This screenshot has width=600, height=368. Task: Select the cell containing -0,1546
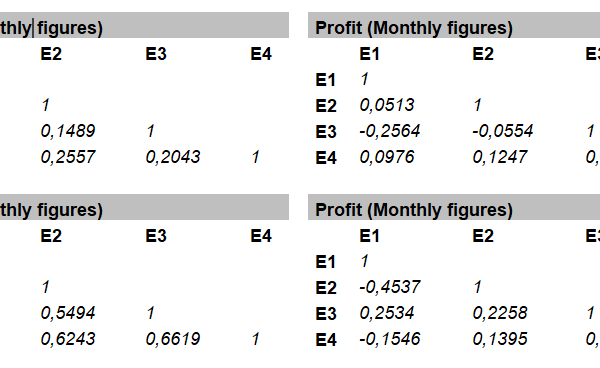390,339
